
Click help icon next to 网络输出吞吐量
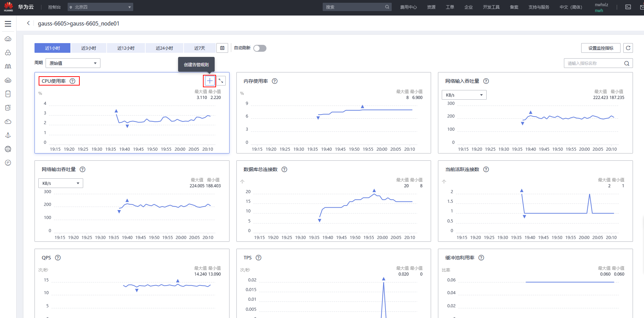pos(82,169)
